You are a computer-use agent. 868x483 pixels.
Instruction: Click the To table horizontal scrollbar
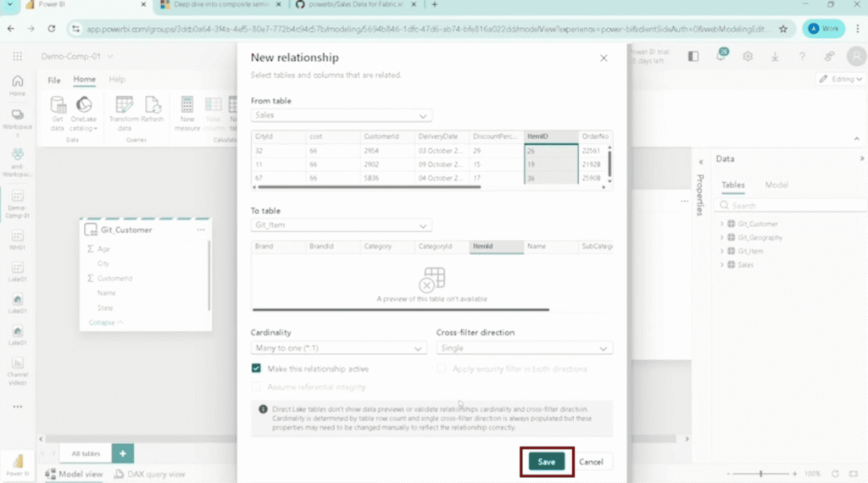tap(401, 310)
